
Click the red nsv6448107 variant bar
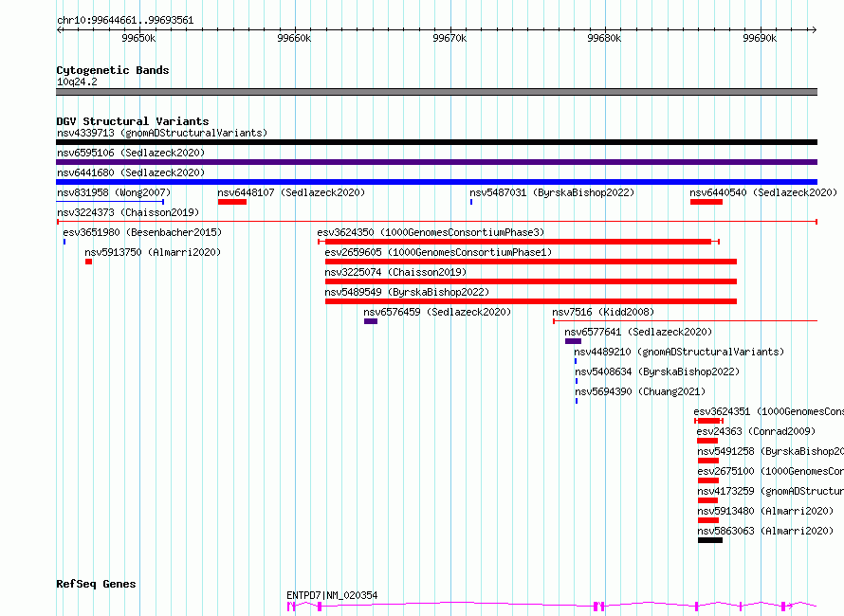(x=232, y=202)
